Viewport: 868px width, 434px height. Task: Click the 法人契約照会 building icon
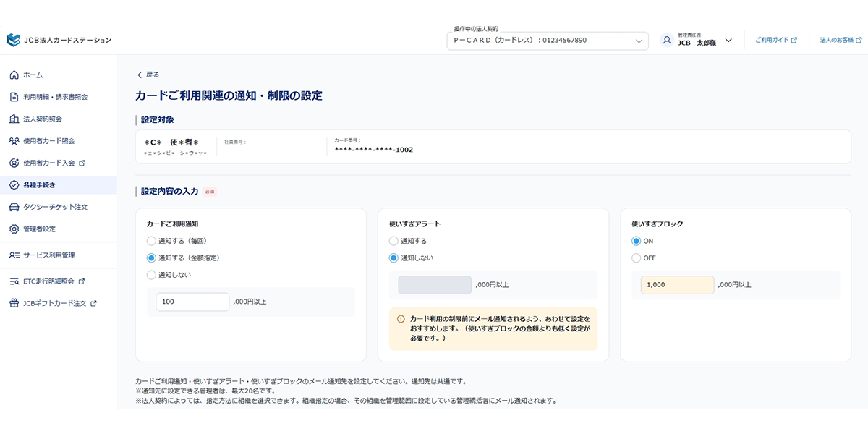point(14,119)
